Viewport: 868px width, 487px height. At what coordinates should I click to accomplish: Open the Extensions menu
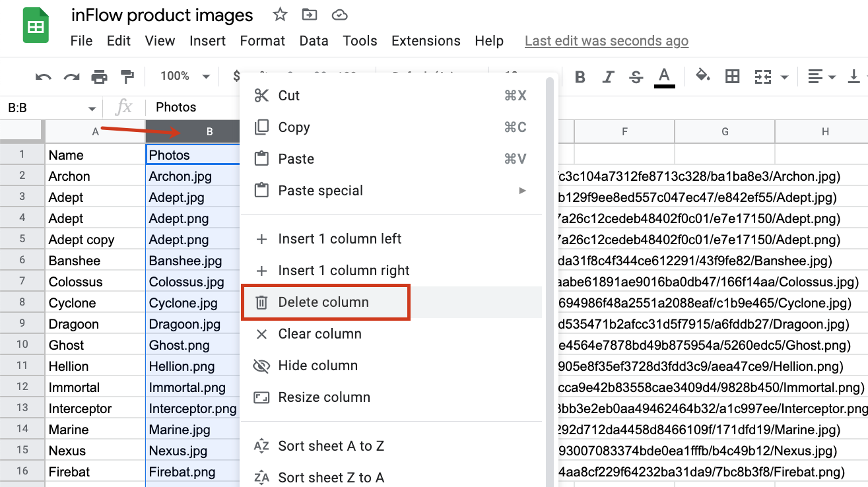[x=426, y=41]
